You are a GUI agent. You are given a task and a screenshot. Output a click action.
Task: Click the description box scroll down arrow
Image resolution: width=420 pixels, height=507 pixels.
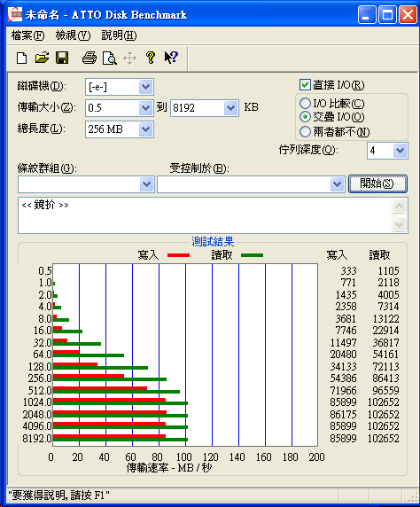[399, 224]
